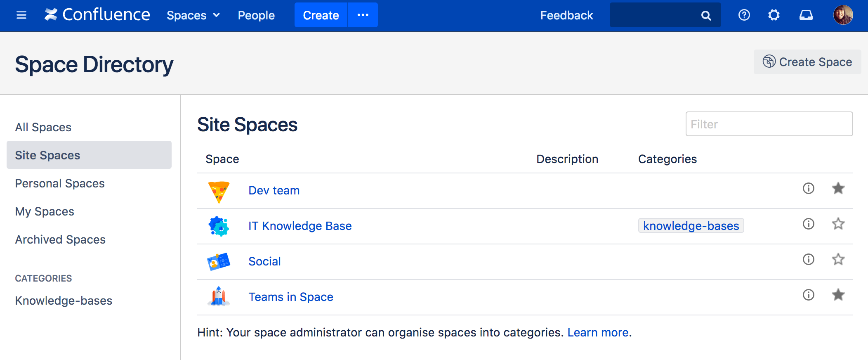Toggle favorite star for Teams in Space

[x=838, y=295]
